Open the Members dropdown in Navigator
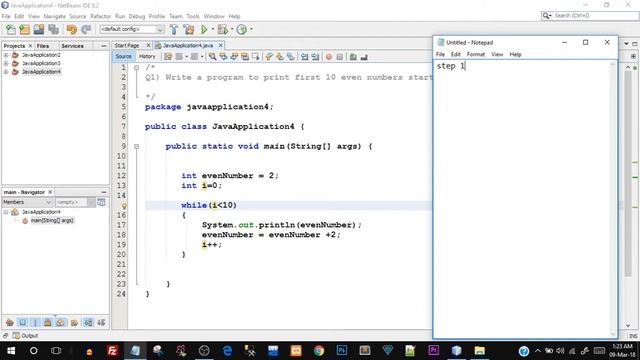640x360 pixels. (x=27, y=202)
